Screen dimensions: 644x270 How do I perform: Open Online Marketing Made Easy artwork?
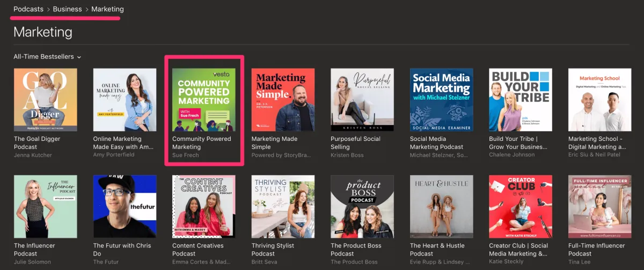(x=125, y=100)
